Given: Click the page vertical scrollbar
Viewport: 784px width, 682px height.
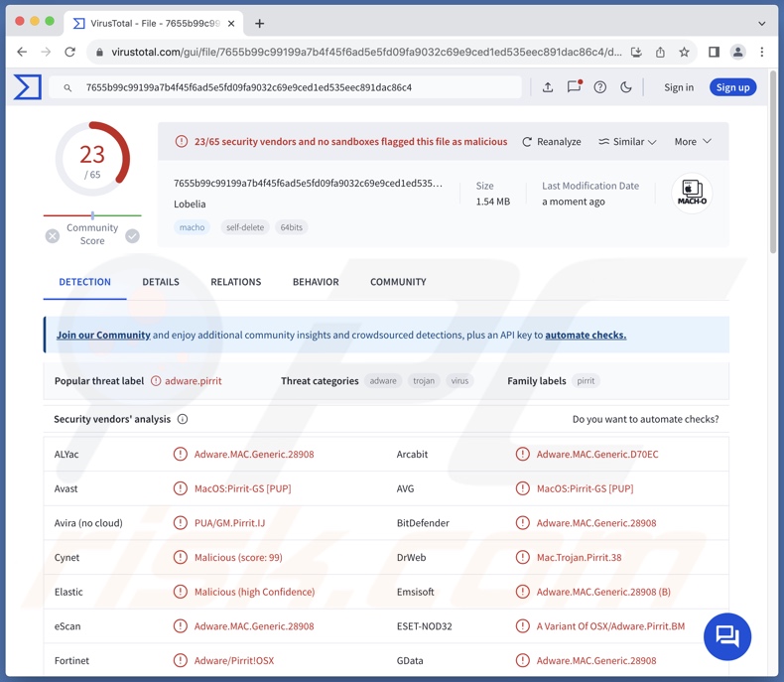Looking at the screenshot, I should pyautogui.click(x=772, y=163).
